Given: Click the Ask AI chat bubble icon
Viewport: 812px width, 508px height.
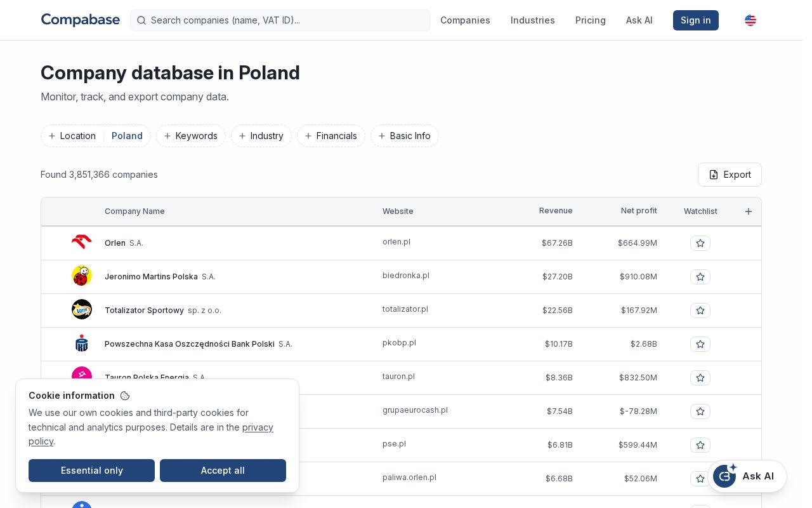Looking at the screenshot, I should point(724,476).
